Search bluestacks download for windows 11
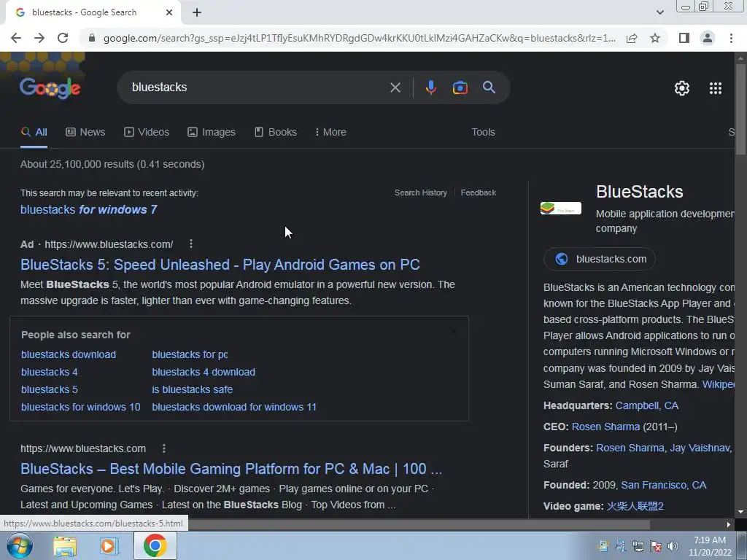Viewport: 747px width, 560px height. [x=234, y=407]
